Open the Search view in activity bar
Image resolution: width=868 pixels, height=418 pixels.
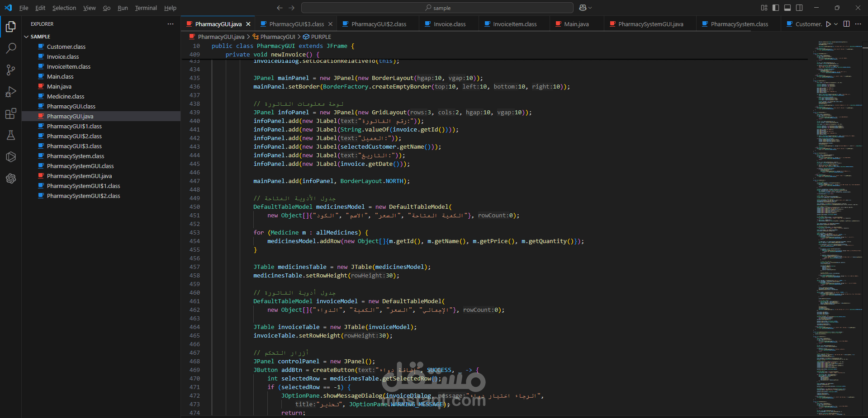click(11, 48)
